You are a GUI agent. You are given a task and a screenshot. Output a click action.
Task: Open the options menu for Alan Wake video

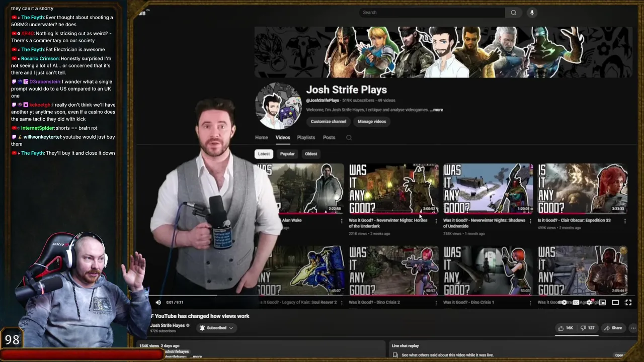point(342,221)
